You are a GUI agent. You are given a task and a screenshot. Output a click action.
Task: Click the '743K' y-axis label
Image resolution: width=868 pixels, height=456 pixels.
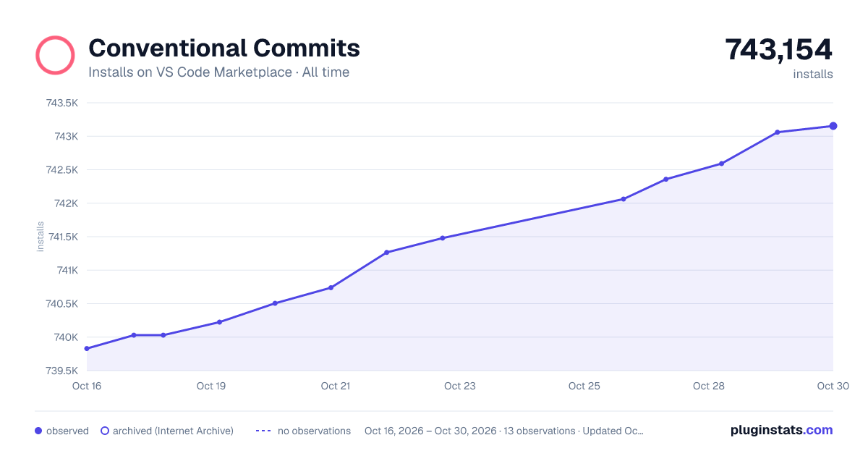66,136
